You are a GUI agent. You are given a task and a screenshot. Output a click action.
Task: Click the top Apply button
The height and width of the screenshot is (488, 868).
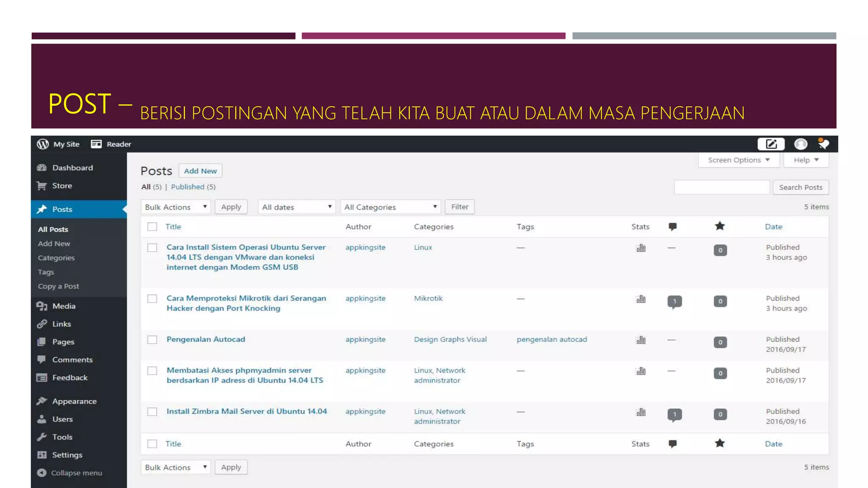(x=231, y=207)
